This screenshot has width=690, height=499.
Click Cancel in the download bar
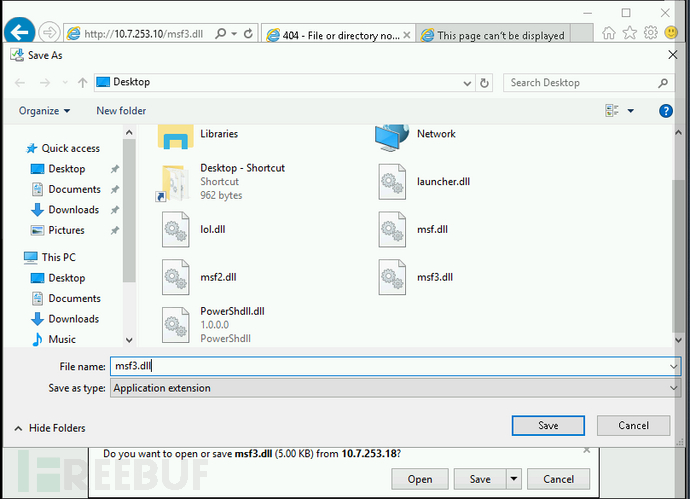tap(558, 479)
